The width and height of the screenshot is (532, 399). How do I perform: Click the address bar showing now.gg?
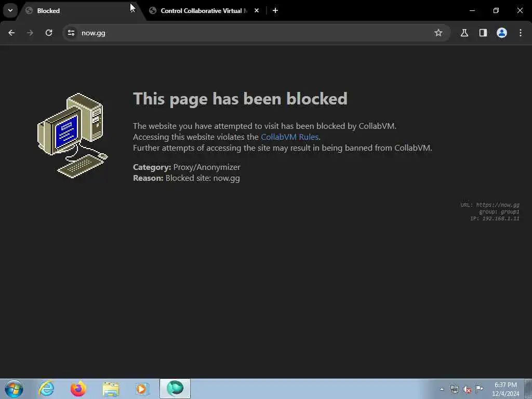tap(256, 33)
